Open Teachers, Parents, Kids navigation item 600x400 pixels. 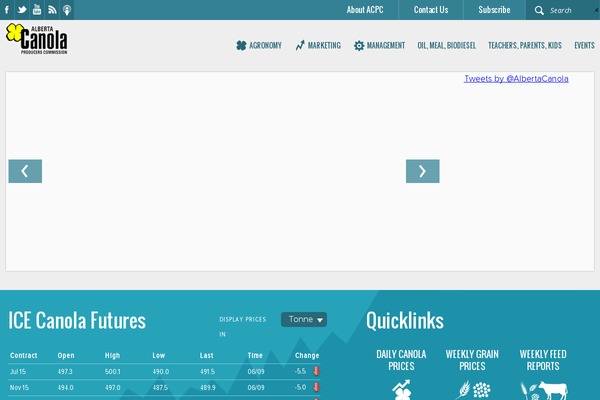[525, 46]
